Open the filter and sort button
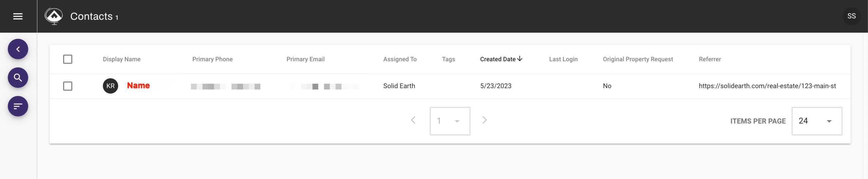 (x=18, y=106)
